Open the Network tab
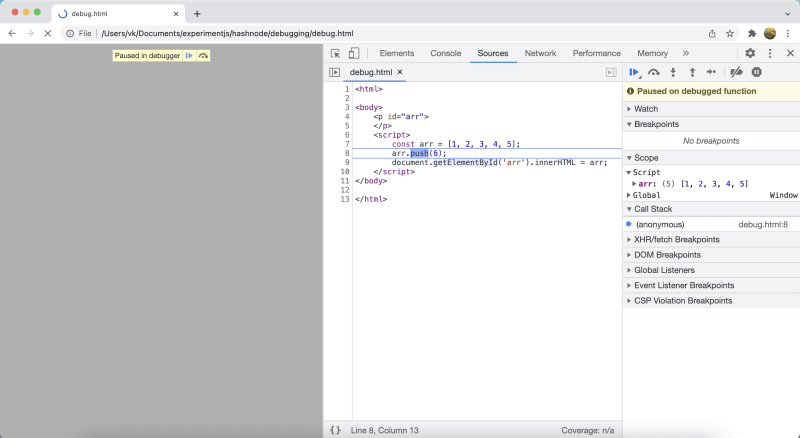This screenshot has height=438, width=800. [540, 53]
